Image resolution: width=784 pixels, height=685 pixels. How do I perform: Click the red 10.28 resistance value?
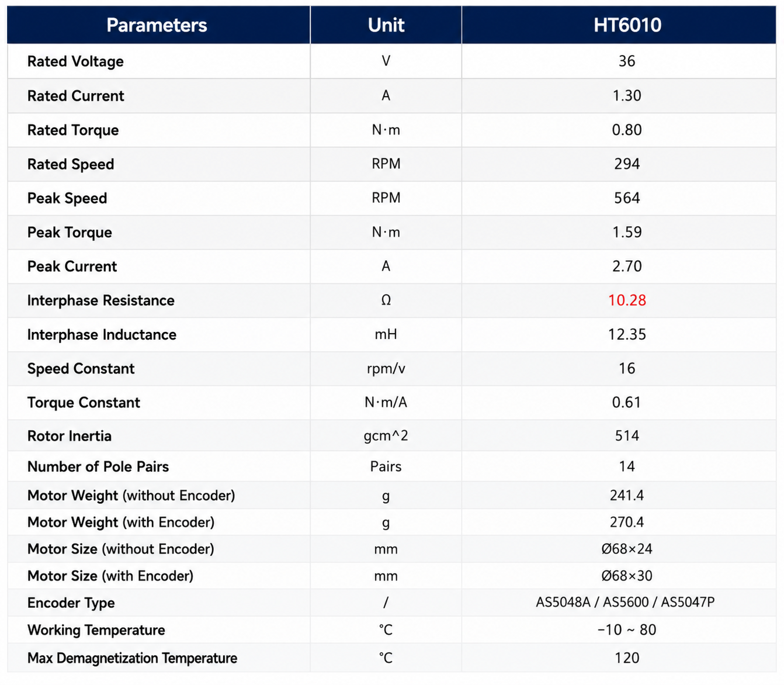point(627,300)
